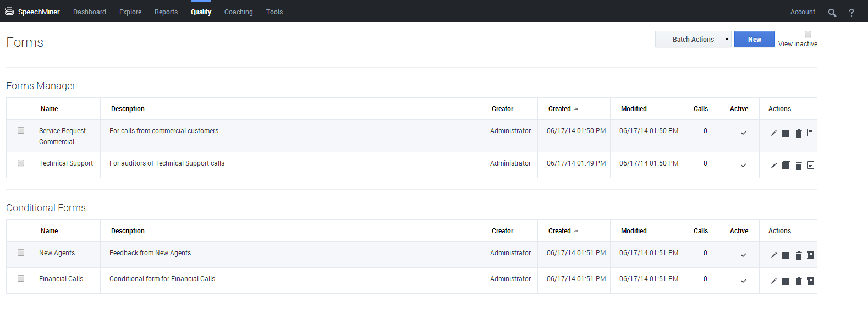868x319 pixels.
Task: Tick the Financial Calls row checkbox
Action: [x=21, y=278]
